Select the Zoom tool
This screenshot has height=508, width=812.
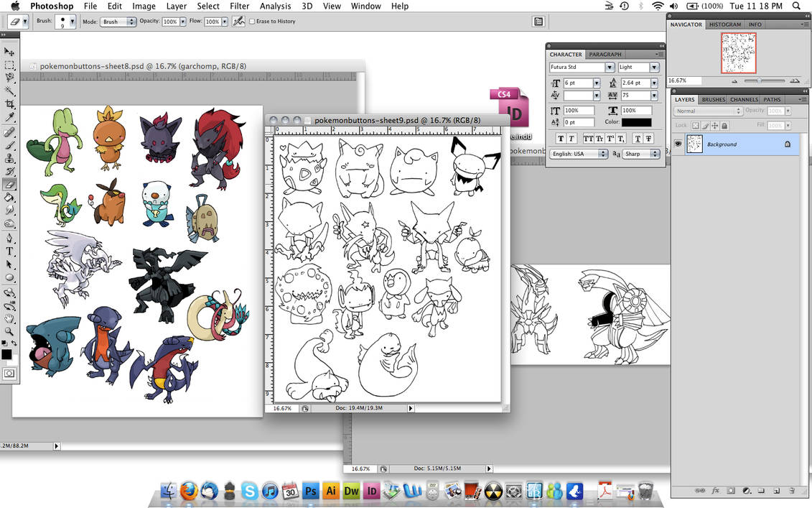(9, 331)
